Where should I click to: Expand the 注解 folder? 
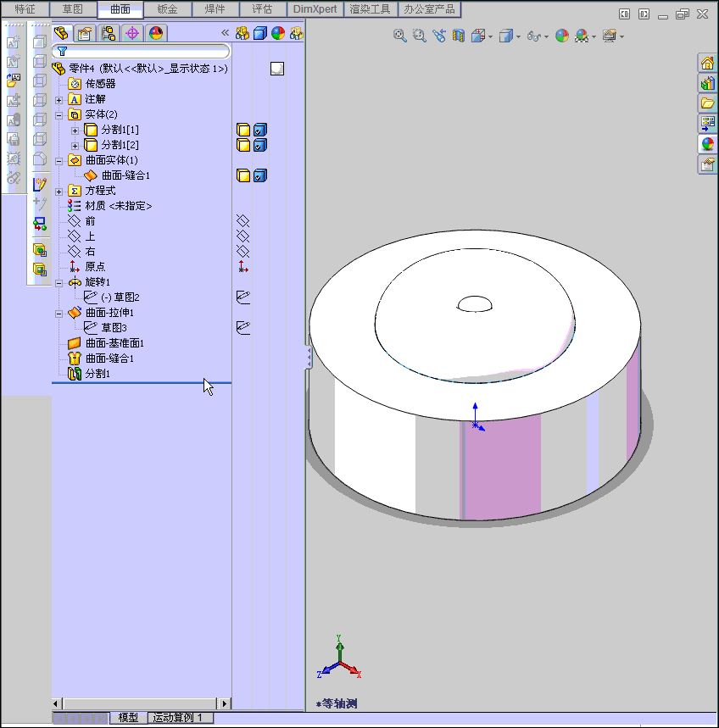59,100
